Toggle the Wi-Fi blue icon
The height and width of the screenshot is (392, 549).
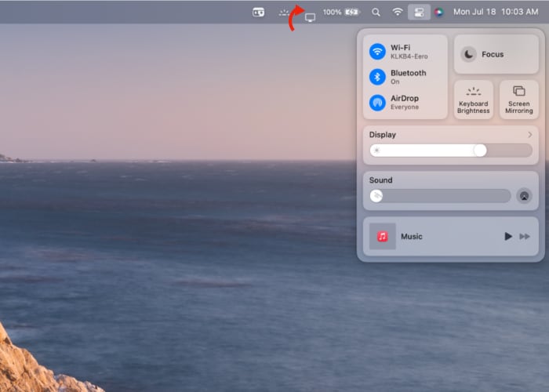pyautogui.click(x=377, y=52)
